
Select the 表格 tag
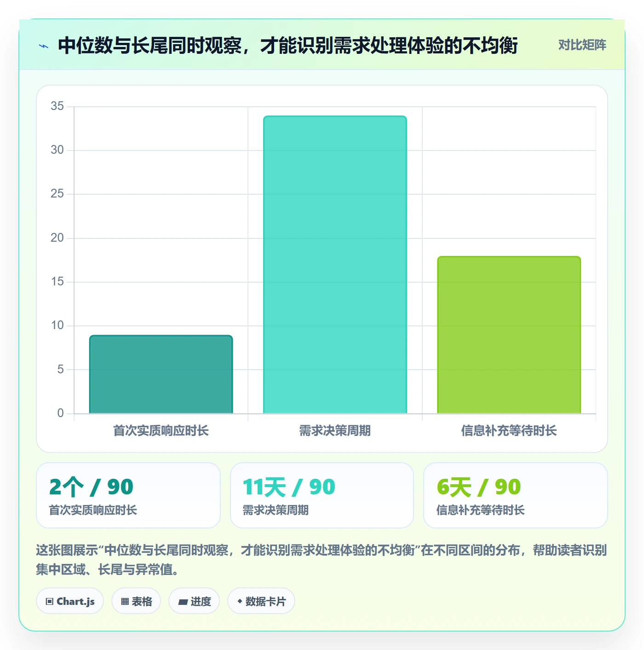point(136,601)
